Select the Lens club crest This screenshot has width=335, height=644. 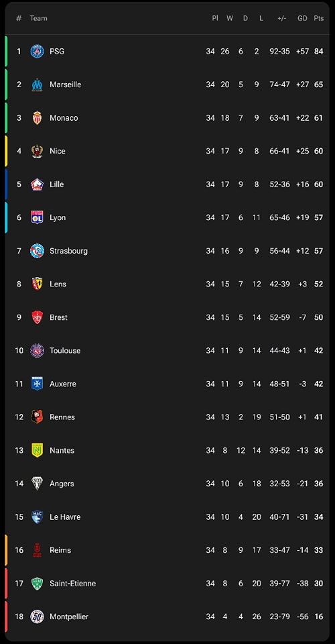point(37,284)
